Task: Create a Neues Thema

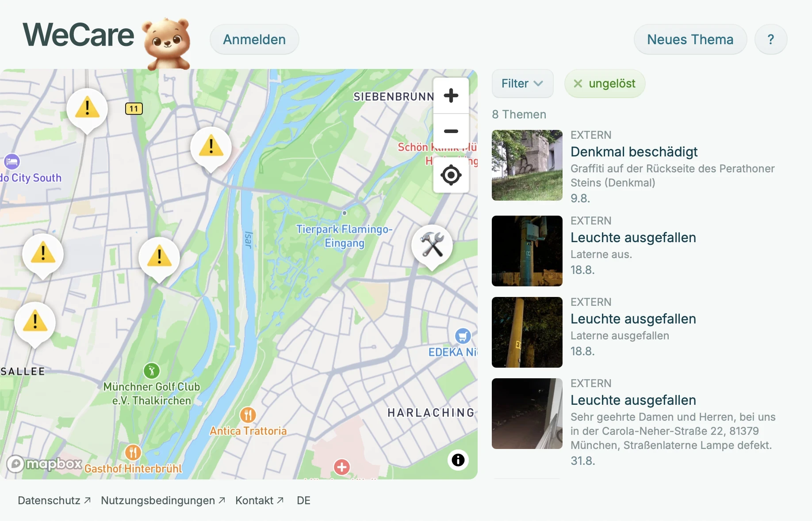Action: tap(690, 39)
